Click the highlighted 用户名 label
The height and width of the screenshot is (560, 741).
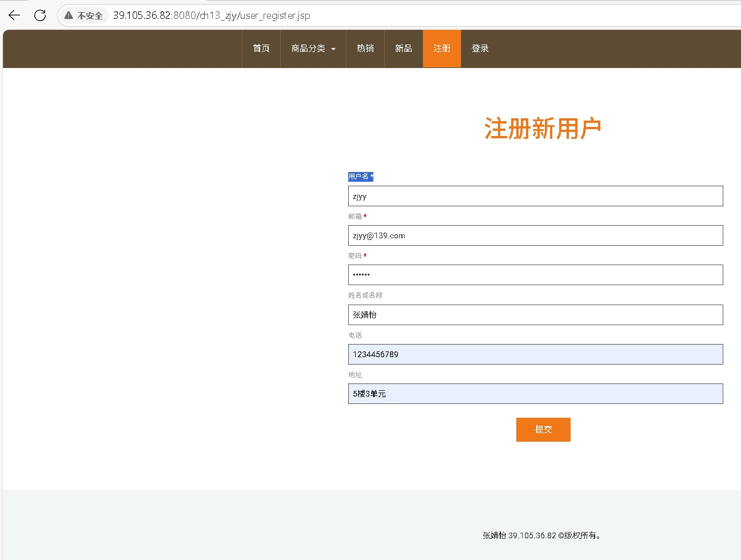(x=360, y=177)
